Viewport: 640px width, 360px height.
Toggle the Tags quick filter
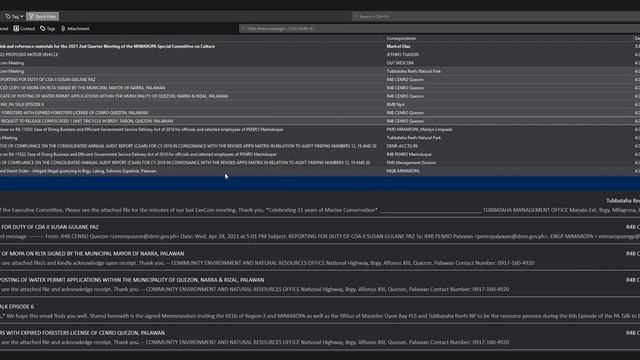pos(47,29)
